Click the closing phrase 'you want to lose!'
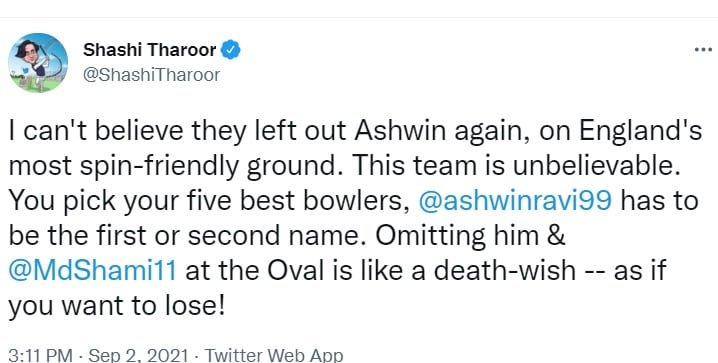This screenshot has width=718, height=363. (x=117, y=305)
